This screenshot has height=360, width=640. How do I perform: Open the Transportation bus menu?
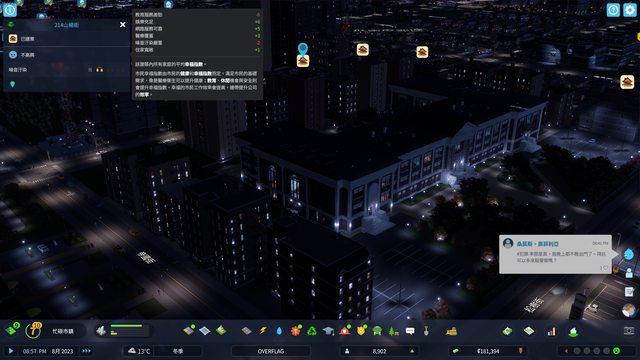point(377,331)
